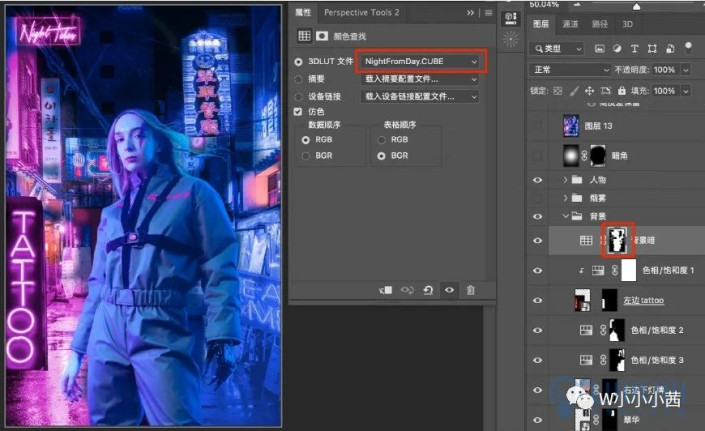Screen dimensions: 705x431
Task: Click the Navigator zoom slider handle
Action: click(637, 6)
